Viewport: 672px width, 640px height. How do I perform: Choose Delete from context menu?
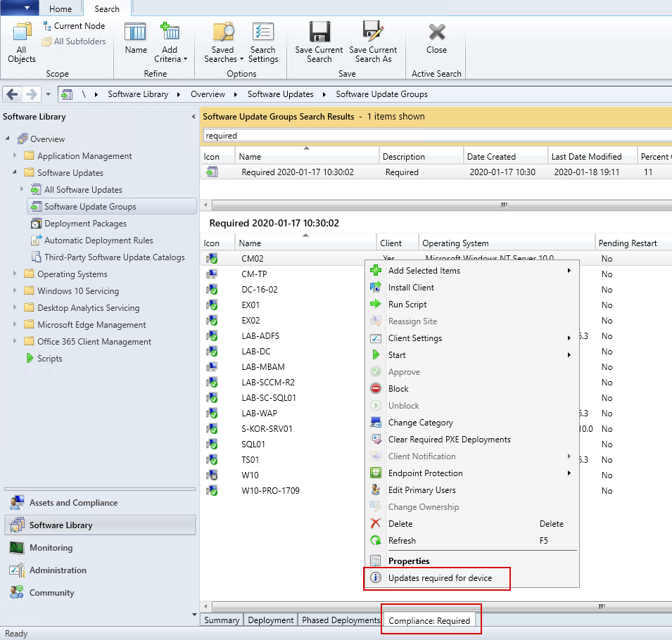tap(471, 523)
